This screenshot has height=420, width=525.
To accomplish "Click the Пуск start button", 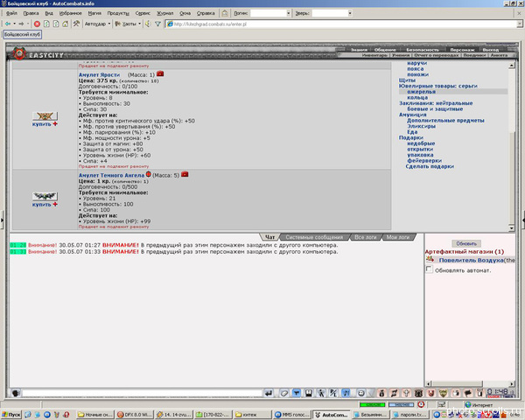I will 11,415.
